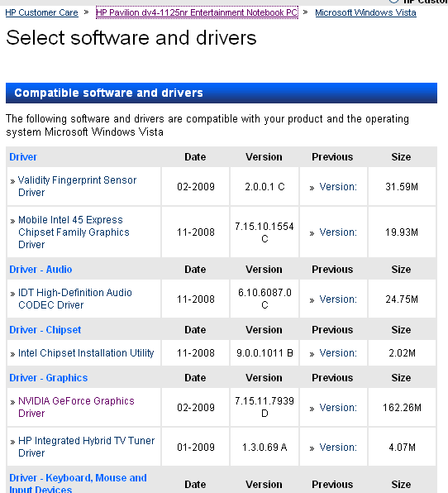Click the arrow bullet in the 19.93M row's Previous cell
This screenshot has width=448, height=493.
[x=312, y=233]
